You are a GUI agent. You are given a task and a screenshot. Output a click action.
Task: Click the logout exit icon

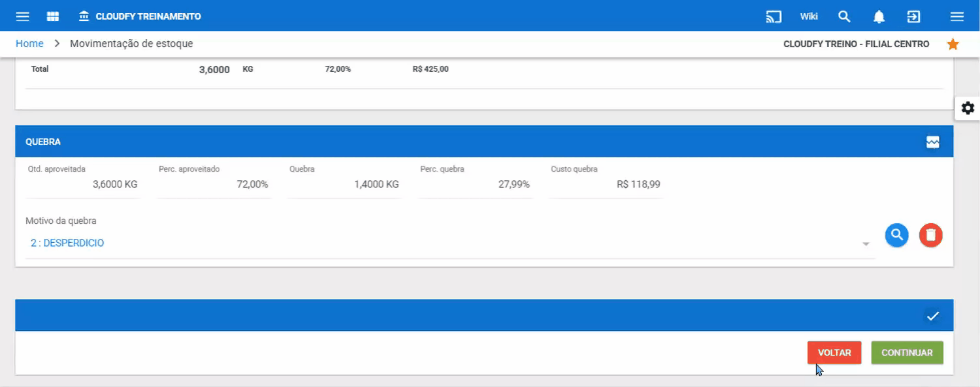[x=914, y=16]
